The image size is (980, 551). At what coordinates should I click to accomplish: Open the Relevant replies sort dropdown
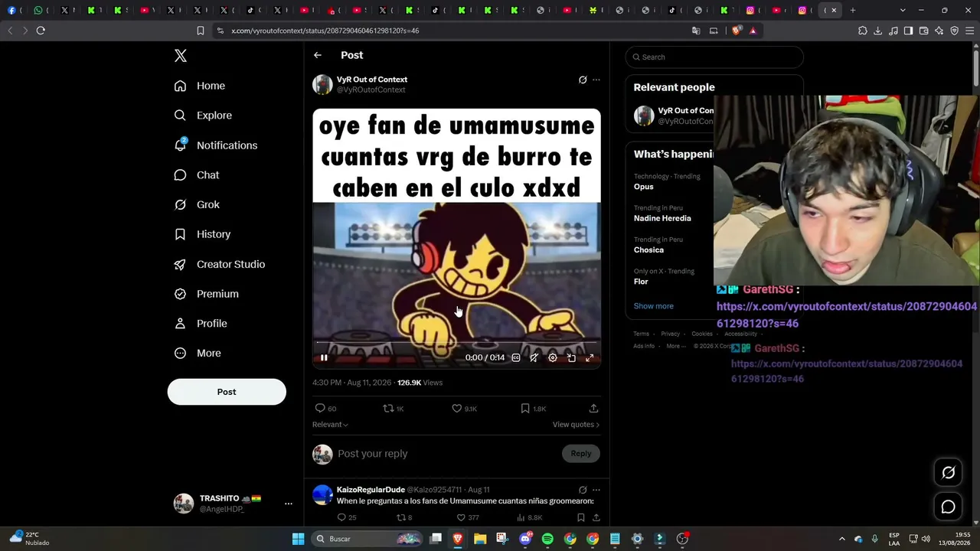click(x=330, y=425)
